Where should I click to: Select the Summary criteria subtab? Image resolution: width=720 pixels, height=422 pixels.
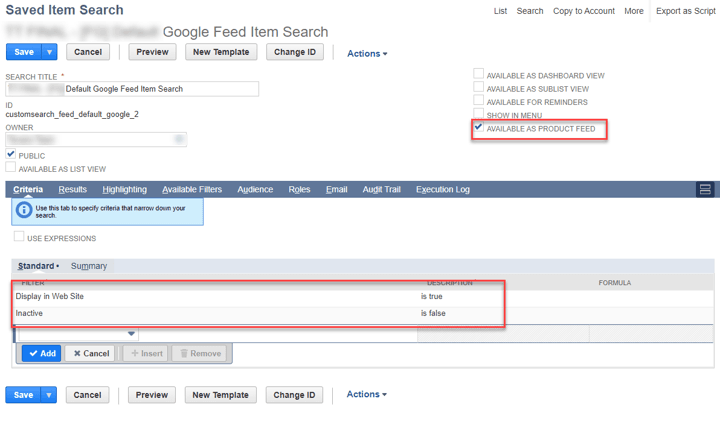click(x=89, y=266)
